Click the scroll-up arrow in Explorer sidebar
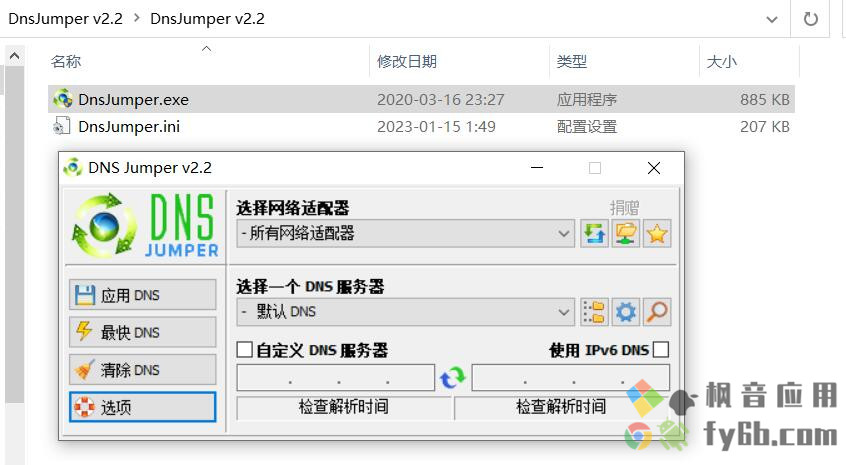This screenshot has width=846, height=465. [15, 56]
